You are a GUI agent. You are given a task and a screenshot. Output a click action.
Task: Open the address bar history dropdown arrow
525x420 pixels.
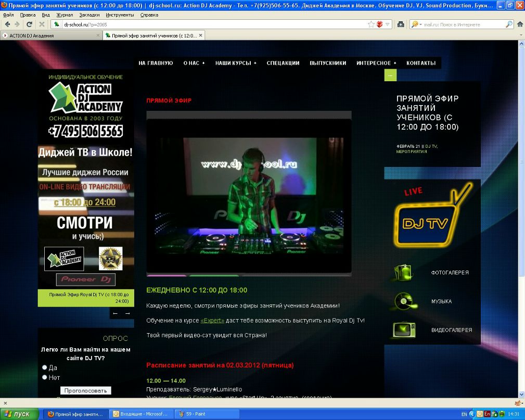click(x=388, y=24)
